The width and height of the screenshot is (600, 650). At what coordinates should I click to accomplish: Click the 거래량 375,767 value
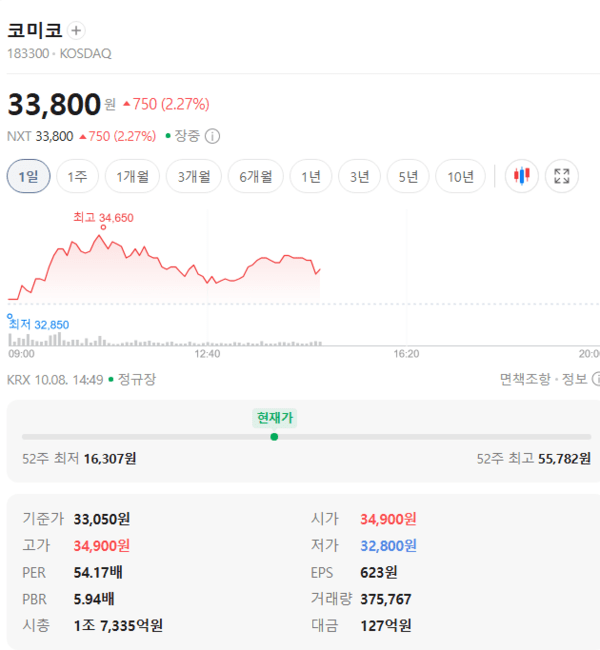386,599
